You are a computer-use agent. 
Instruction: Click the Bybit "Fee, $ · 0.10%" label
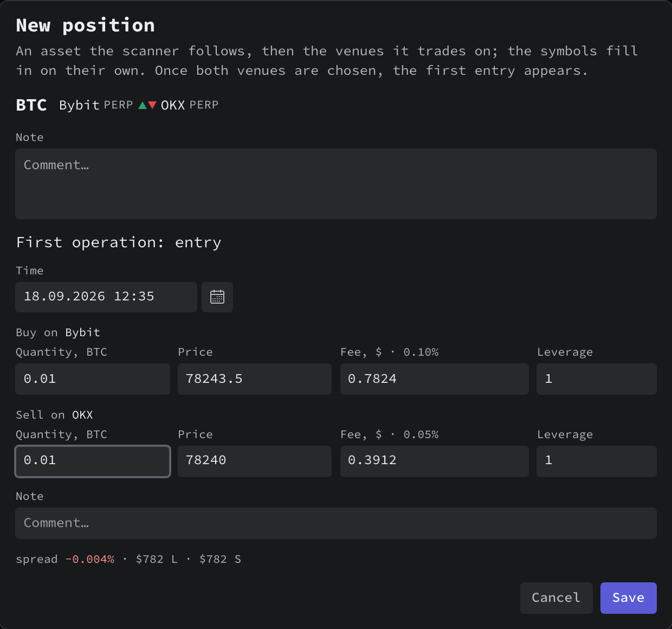(390, 352)
